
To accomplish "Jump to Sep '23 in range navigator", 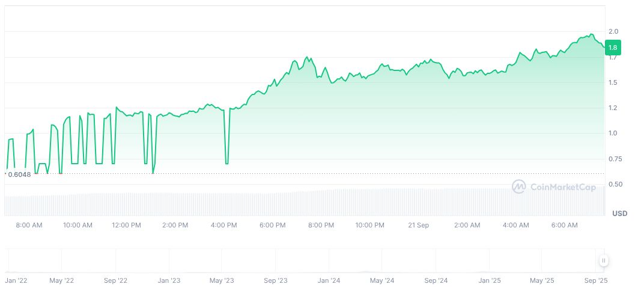I will [275, 280].
